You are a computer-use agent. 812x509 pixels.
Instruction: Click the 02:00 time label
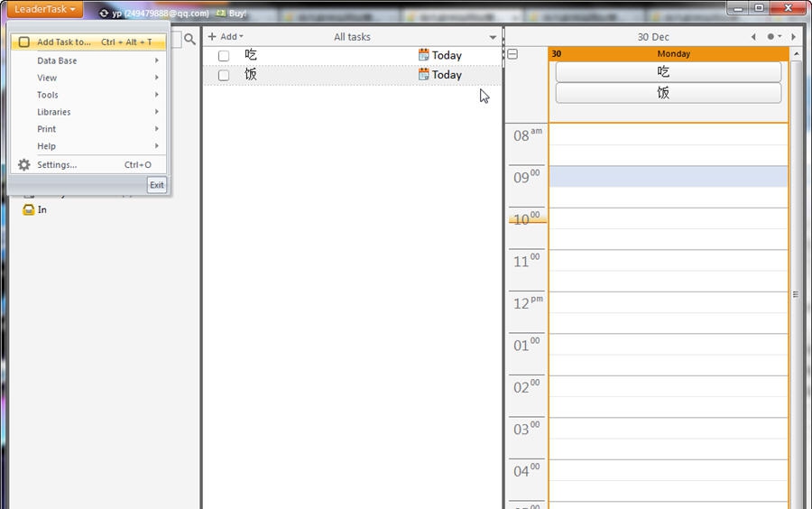pyautogui.click(x=527, y=387)
